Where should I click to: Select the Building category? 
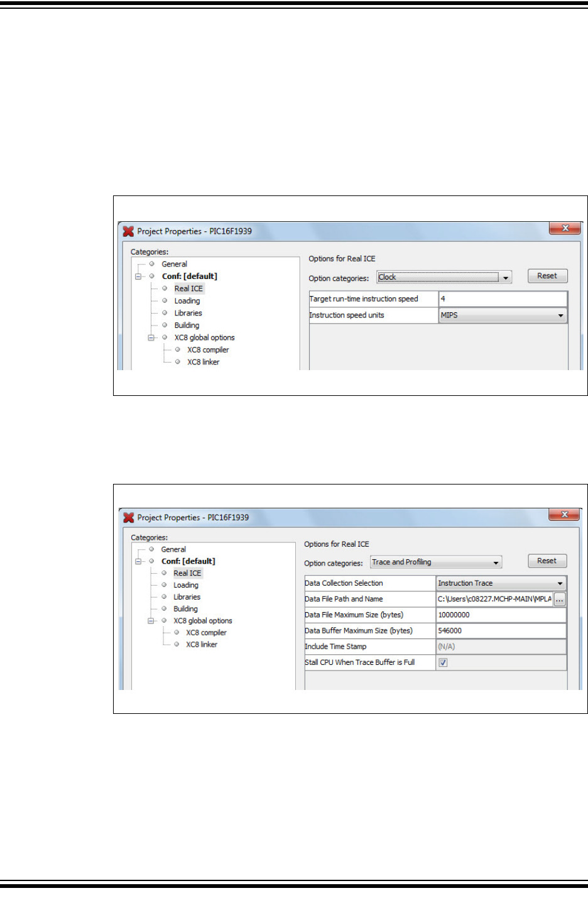point(186,326)
